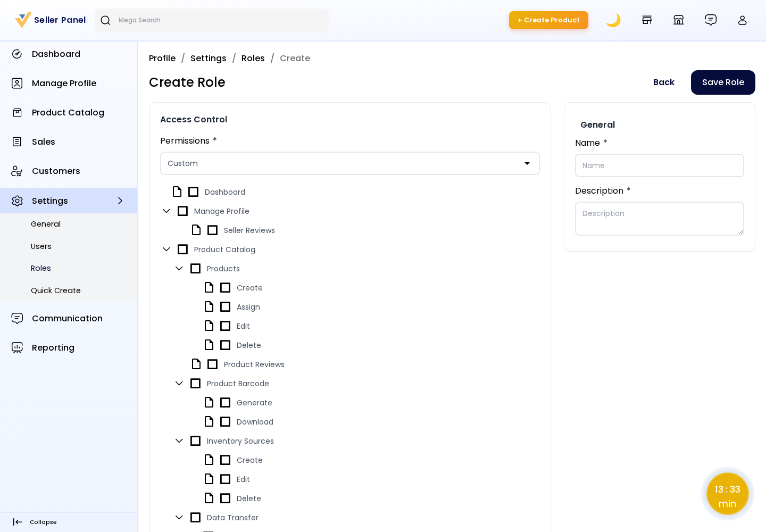
Task: Check the Seller Reviews checkbox
Action: pyautogui.click(x=213, y=230)
